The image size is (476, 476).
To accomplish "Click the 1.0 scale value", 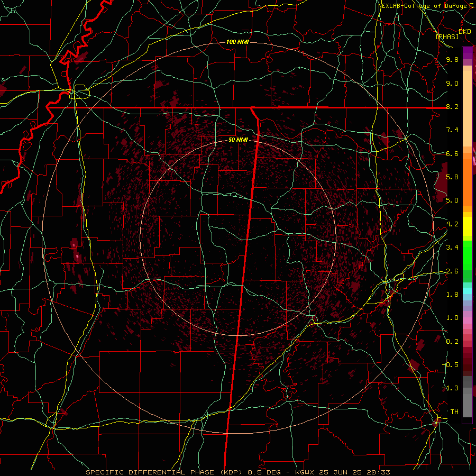I will [x=452, y=318].
